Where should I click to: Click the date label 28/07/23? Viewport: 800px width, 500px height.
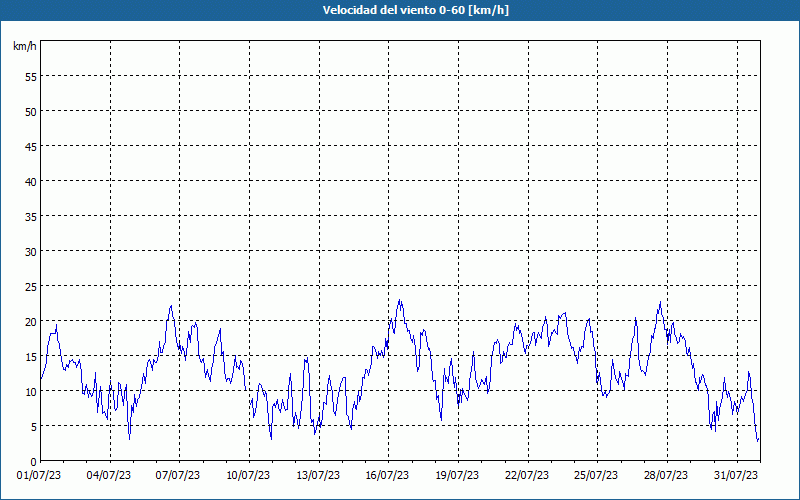666,475
